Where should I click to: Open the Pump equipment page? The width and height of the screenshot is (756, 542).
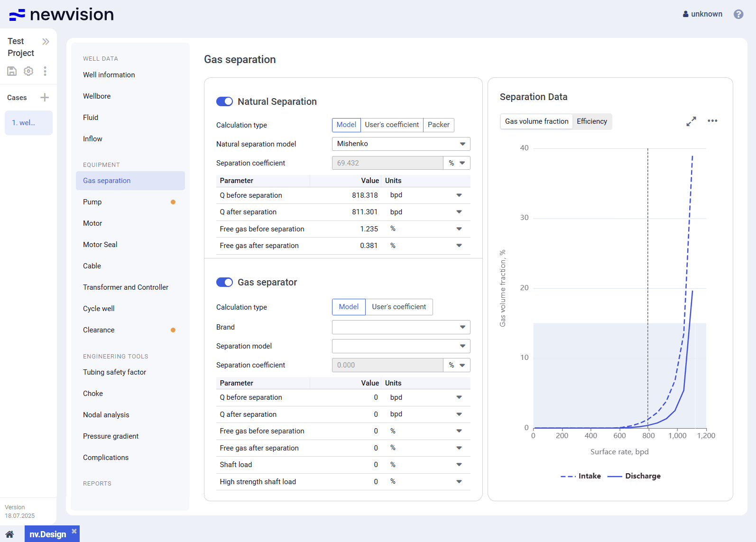click(x=92, y=202)
